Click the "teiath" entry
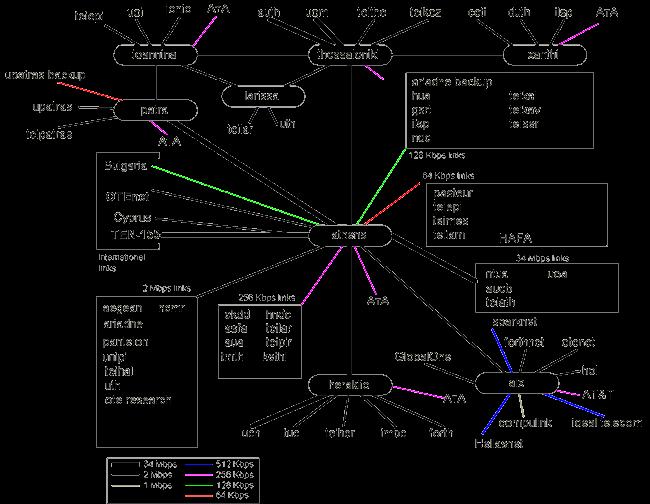This screenshot has width=650, height=504. (500, 302)
